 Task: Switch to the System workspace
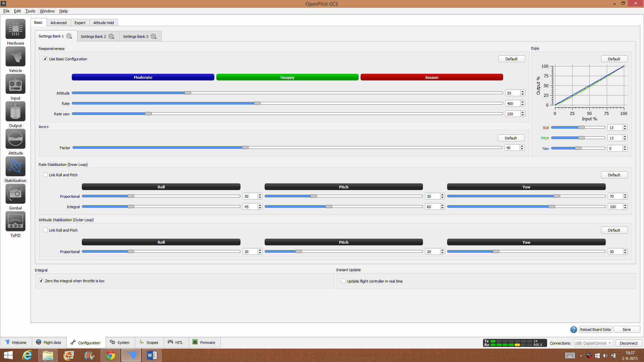(120, 342)
